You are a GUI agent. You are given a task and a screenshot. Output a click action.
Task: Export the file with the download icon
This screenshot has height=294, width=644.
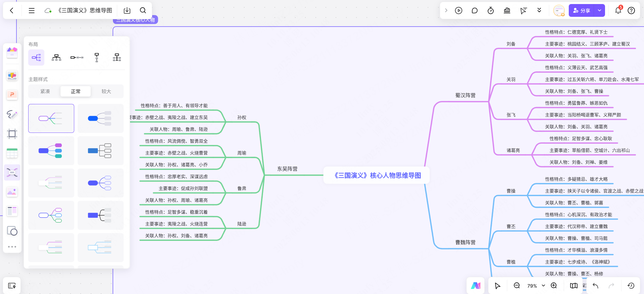pos(127,10)
